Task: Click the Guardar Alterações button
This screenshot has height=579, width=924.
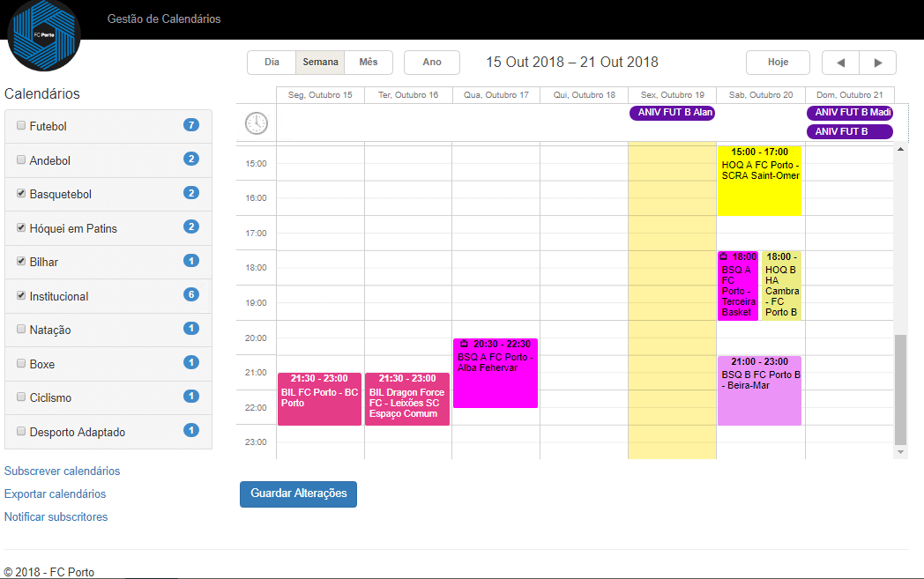Action: 298,494
